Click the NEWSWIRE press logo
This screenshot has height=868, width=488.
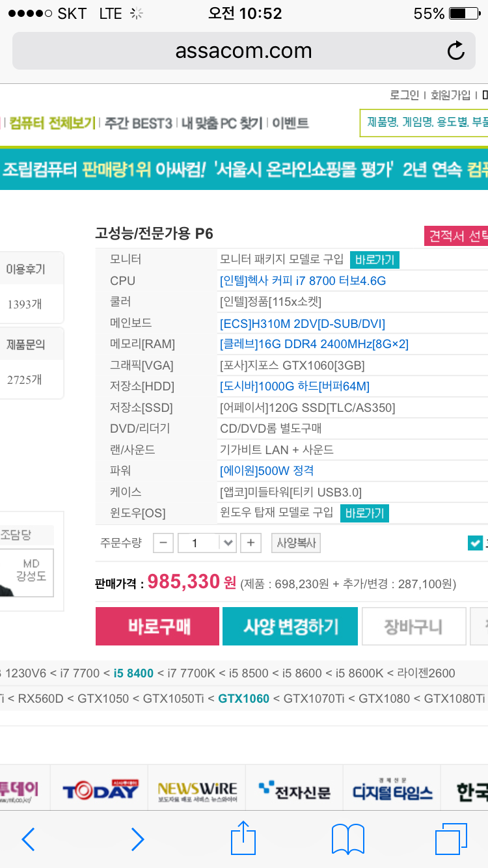point(198,791)
